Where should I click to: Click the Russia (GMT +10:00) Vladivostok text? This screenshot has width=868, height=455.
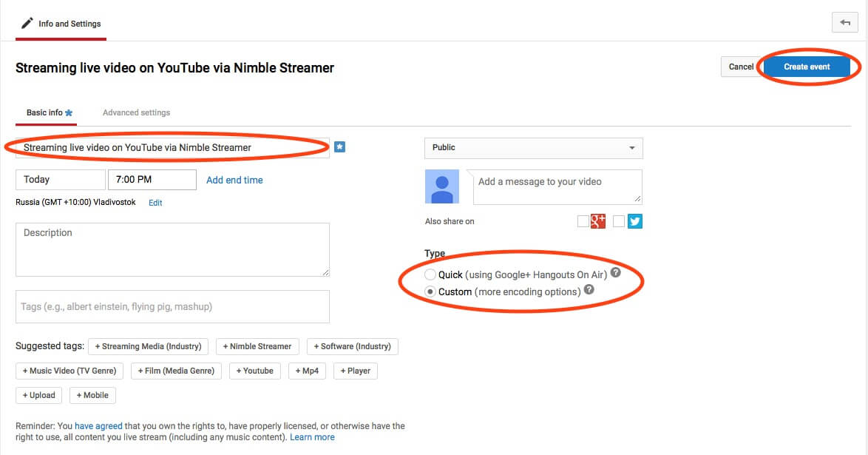76,202
